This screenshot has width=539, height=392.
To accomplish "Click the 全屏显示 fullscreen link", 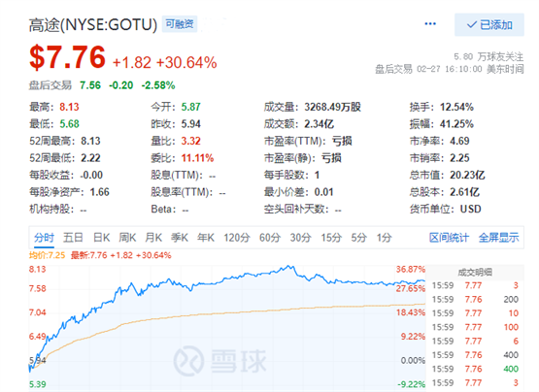I will click(x=499, y=238).
